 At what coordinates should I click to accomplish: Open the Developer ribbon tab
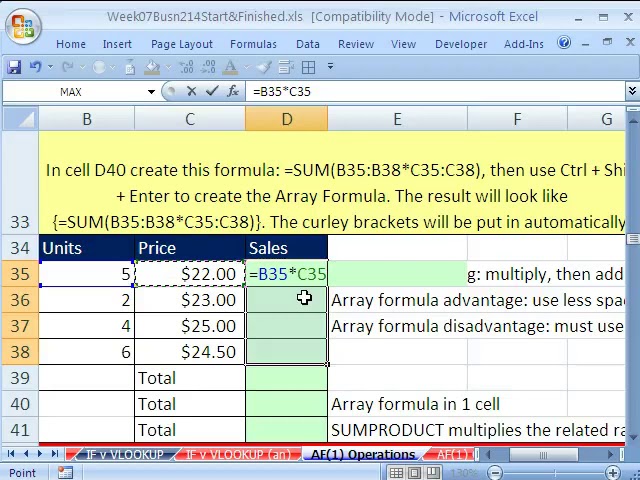(461, 44)
